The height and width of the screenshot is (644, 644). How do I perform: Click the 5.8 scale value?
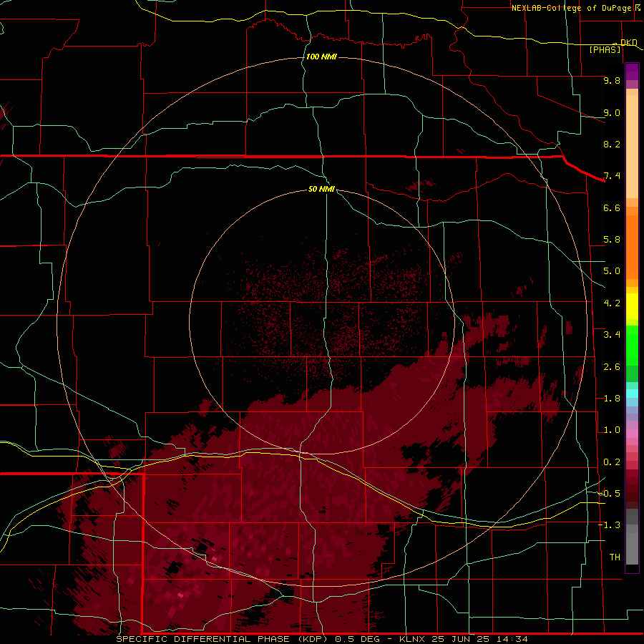click(x=612, y=240)
